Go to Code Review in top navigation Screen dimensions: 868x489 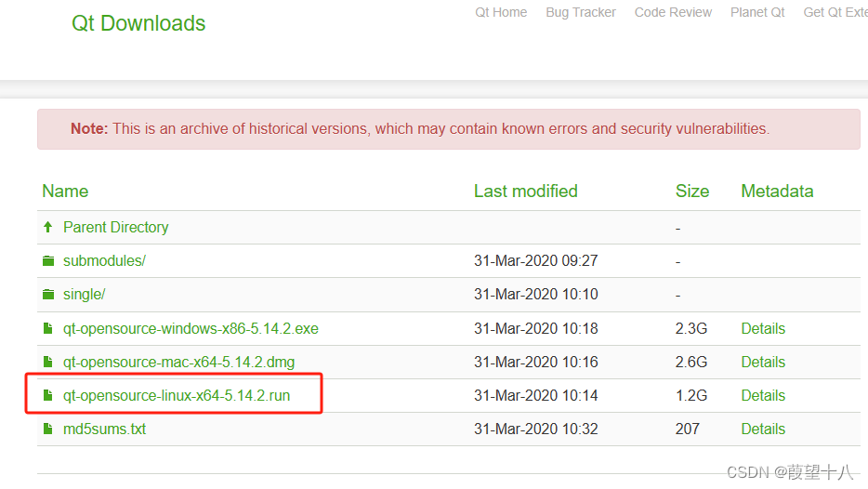673,12
